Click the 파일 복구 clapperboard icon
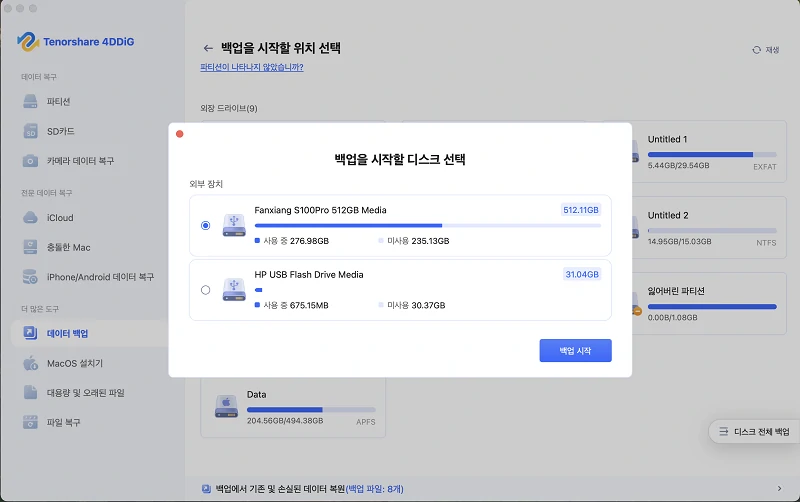This screenshot has width=800, height=502. [x=30, y=422]
